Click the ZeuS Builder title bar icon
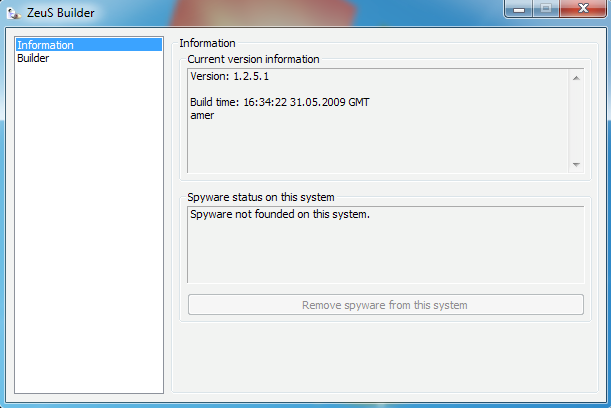The width and height of the screenshot is (611, 408). point(14,13)
